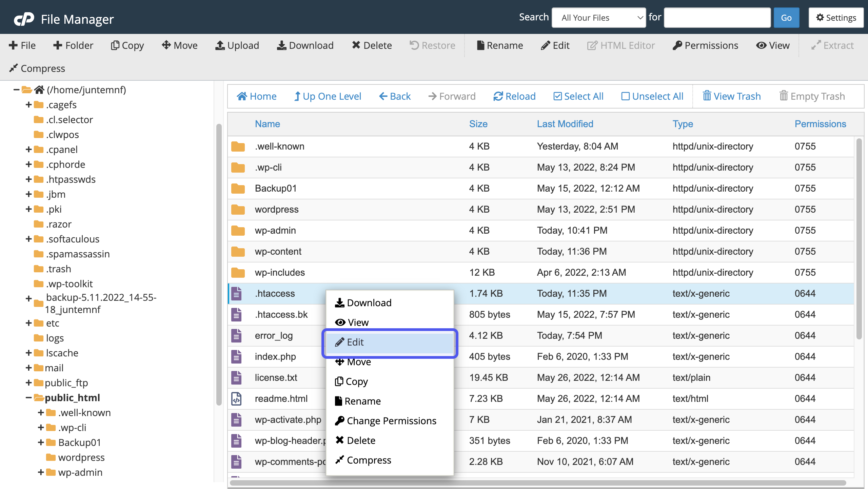Select the Backup01 folder name in list
The height and width of the screenshot is (489, 868).
click(x=276, y=189)
